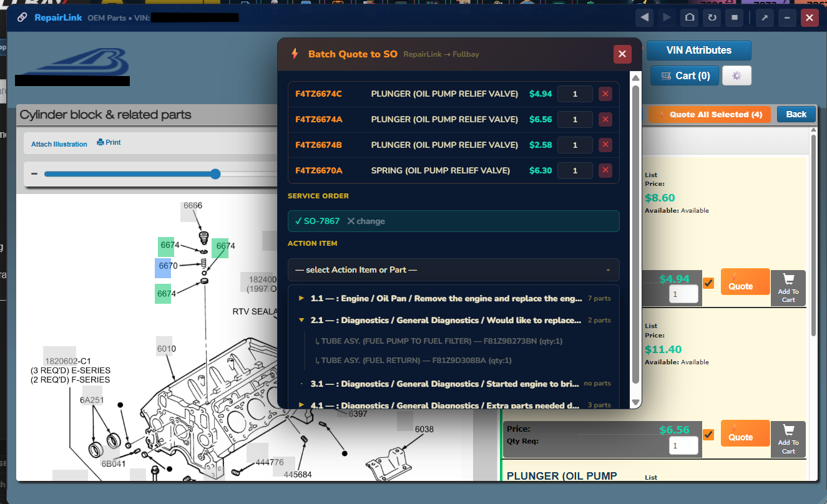
Task: Adjust the illustration zoom slider handle
Action: (215, 174)
